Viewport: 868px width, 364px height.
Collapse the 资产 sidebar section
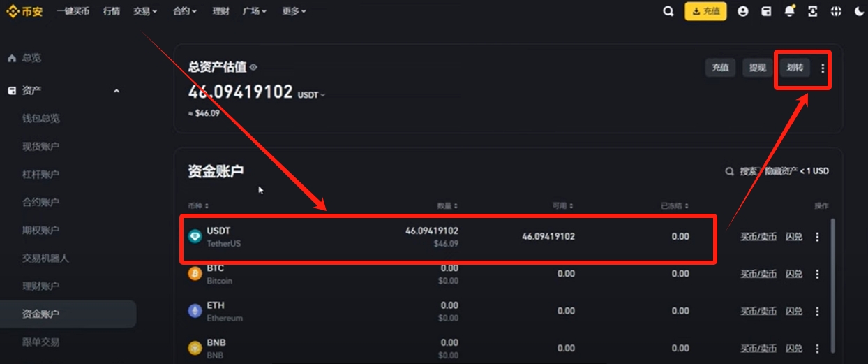click(x=117, y=91)
